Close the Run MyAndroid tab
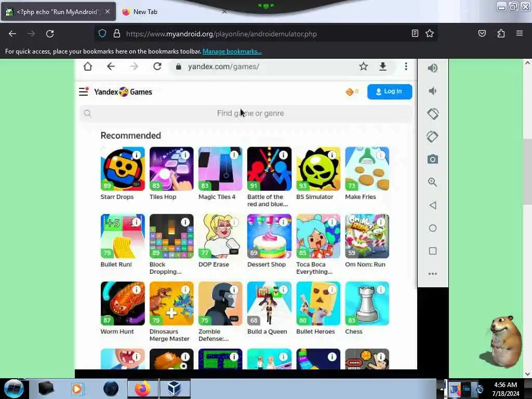The image size is (532, 399). pos(108,11)
